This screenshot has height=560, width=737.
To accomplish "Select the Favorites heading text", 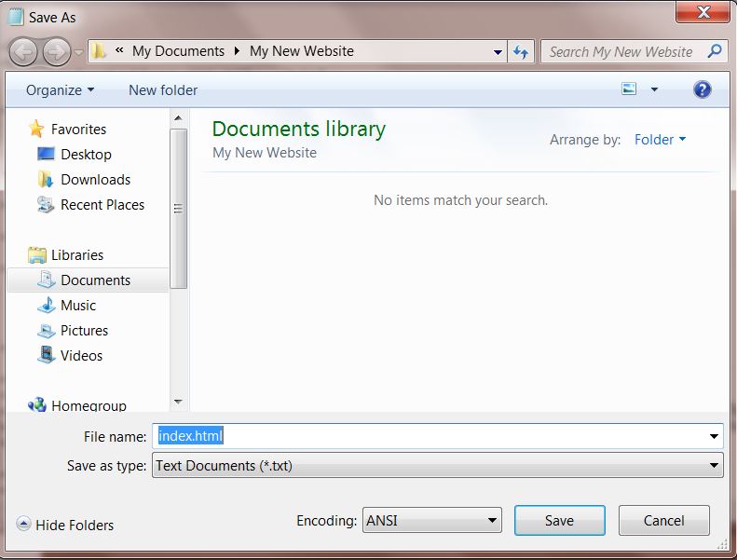I will (78, 130).
